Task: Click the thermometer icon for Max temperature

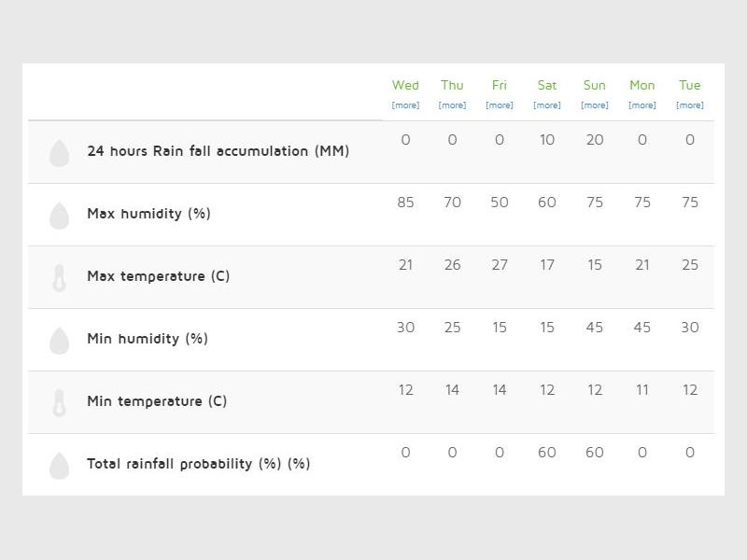Action: [59, 278]
